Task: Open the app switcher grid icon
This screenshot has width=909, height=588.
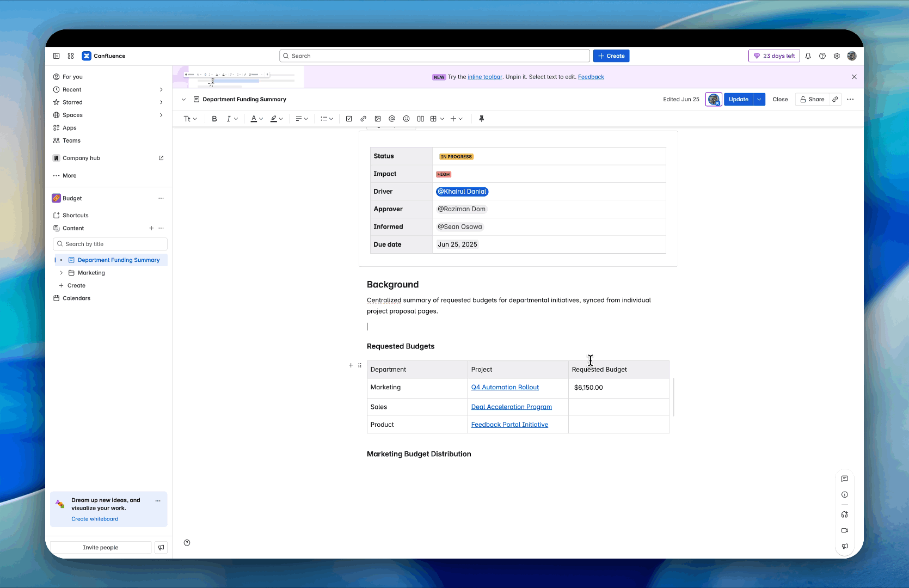Action: click(x=71, y=56)
